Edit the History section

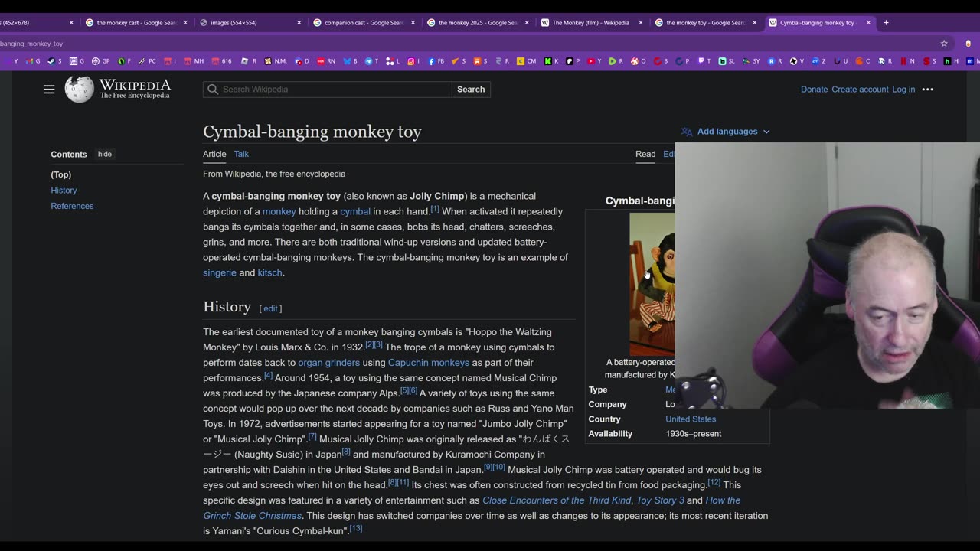tap(270, 308)
